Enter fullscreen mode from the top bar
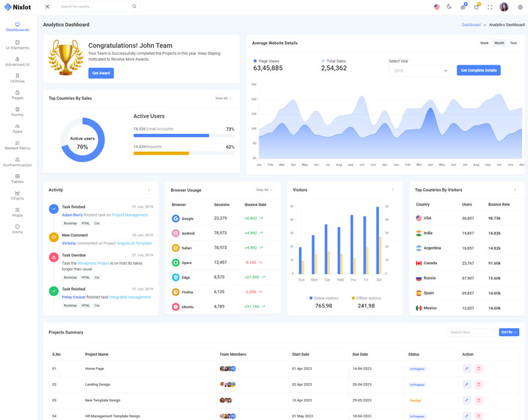This screenshot has height=420, width=528. tap(490, 7)
